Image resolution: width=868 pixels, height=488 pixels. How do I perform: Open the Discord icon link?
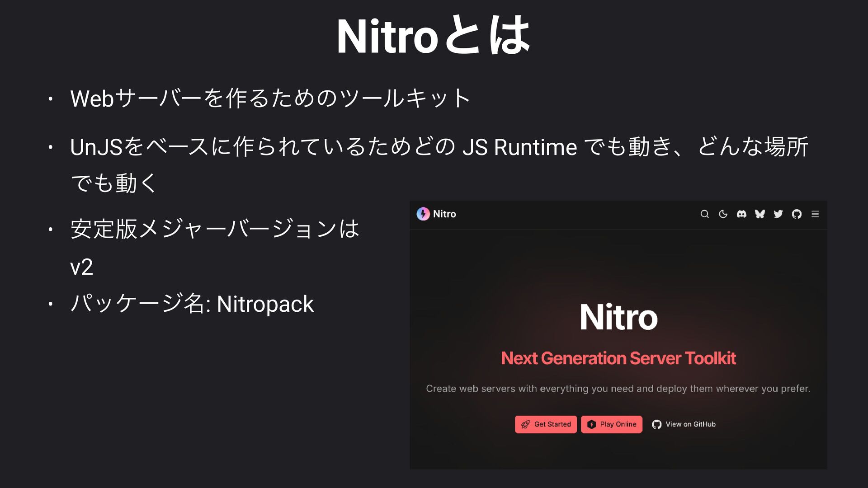pos(741,214)
